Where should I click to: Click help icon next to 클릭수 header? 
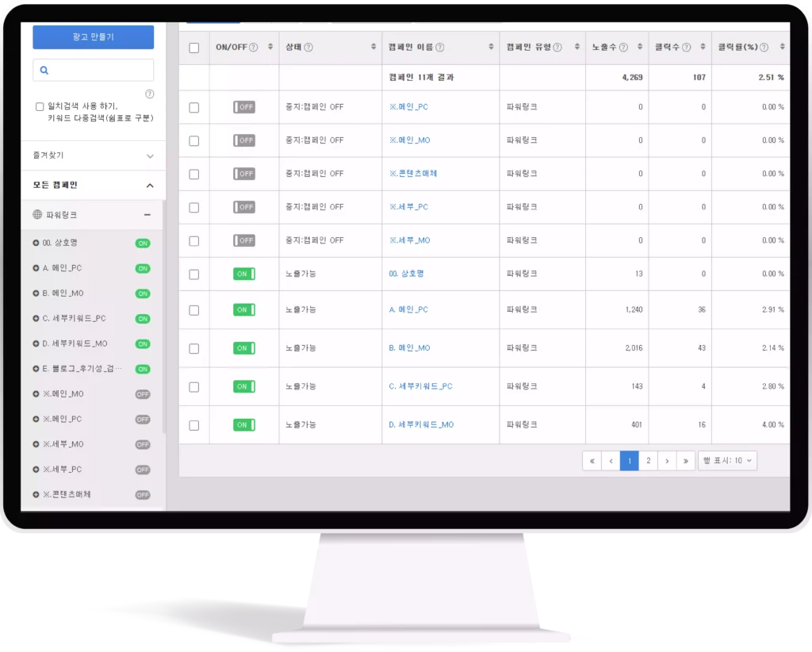point(687,48)
